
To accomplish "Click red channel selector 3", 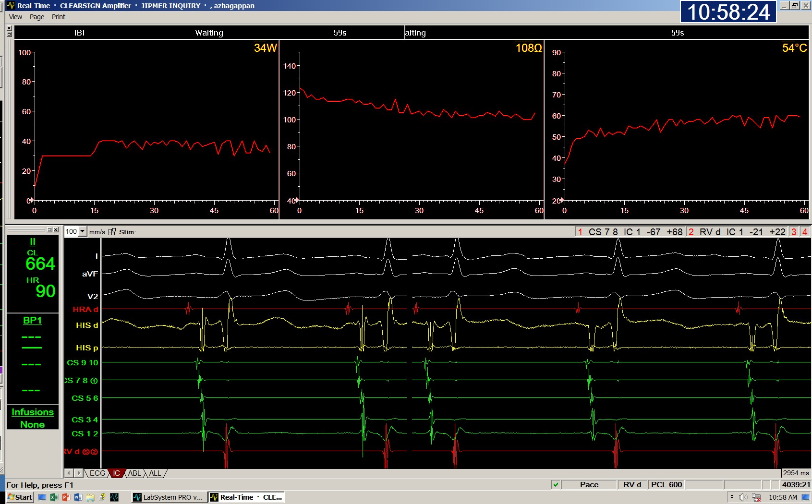I will click(794, 231).
